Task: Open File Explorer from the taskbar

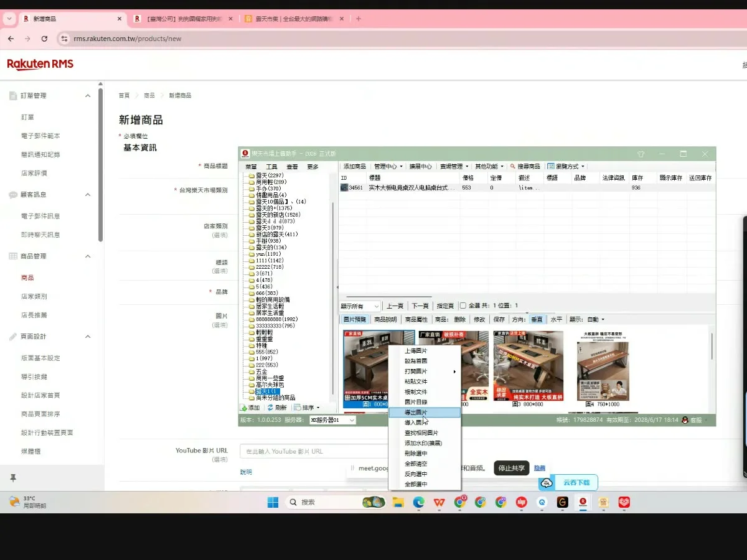Action: coord(397,502)
